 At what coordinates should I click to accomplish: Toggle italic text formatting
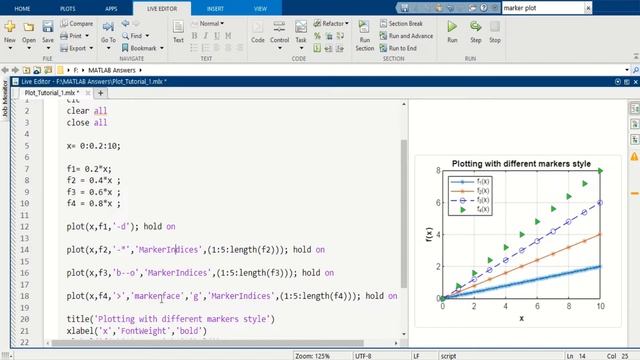pyautogui.click(x=206, y=36)
